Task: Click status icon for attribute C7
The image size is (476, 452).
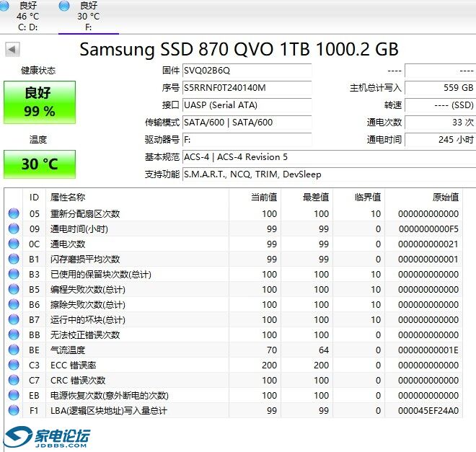Action: (14, 380)
